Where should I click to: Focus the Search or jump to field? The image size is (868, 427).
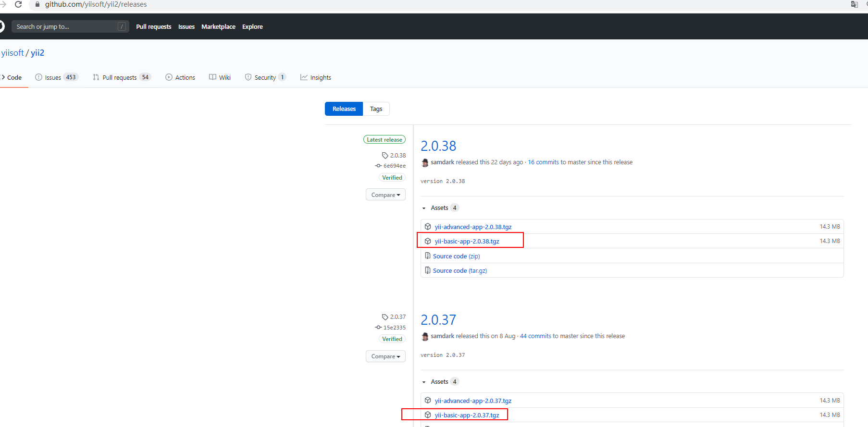pos(70,26)
